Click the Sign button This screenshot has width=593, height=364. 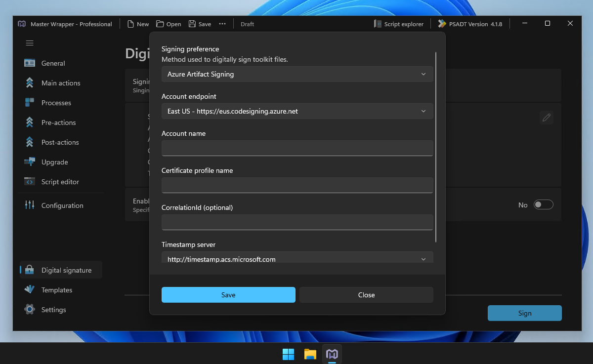coord(525,313)
